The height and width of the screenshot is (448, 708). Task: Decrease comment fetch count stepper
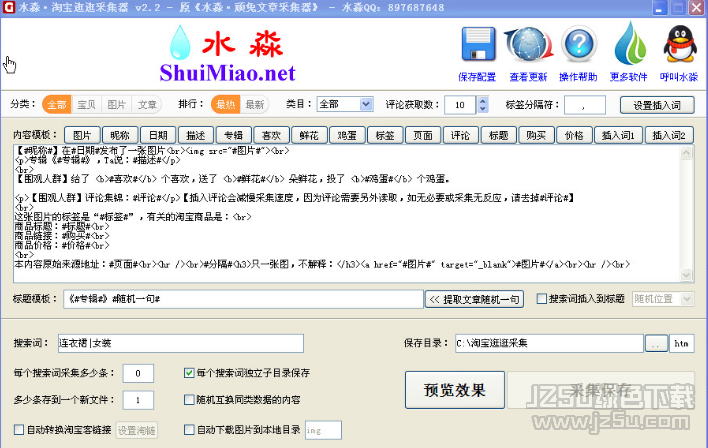coord(483,109)
